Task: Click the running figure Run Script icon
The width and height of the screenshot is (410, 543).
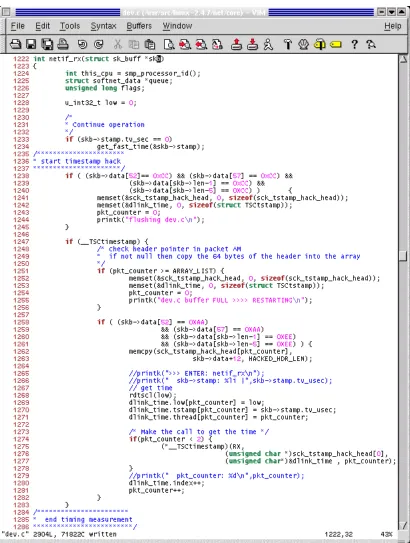Action: (268, 44)
